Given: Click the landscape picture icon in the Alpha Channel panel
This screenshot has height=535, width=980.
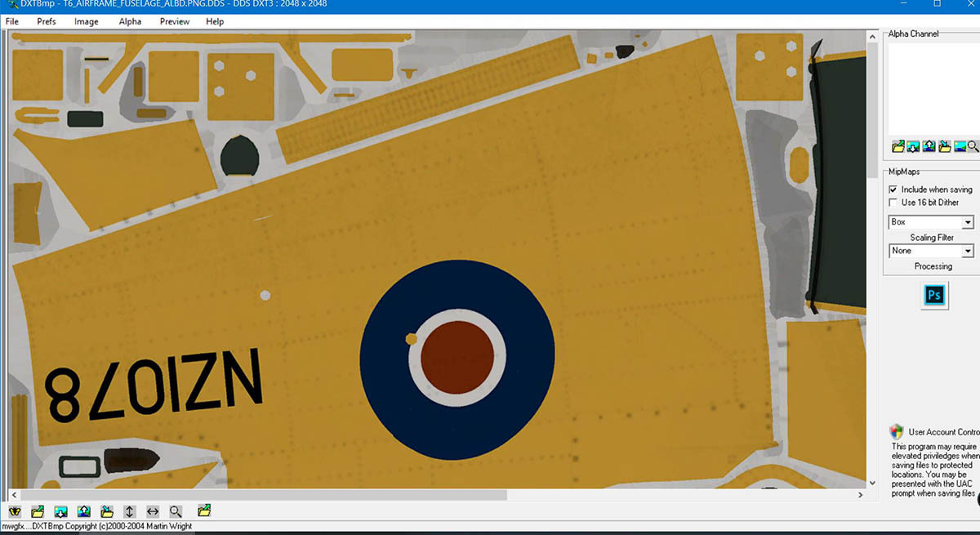Looking at the screenshot, I should (960, 146).
